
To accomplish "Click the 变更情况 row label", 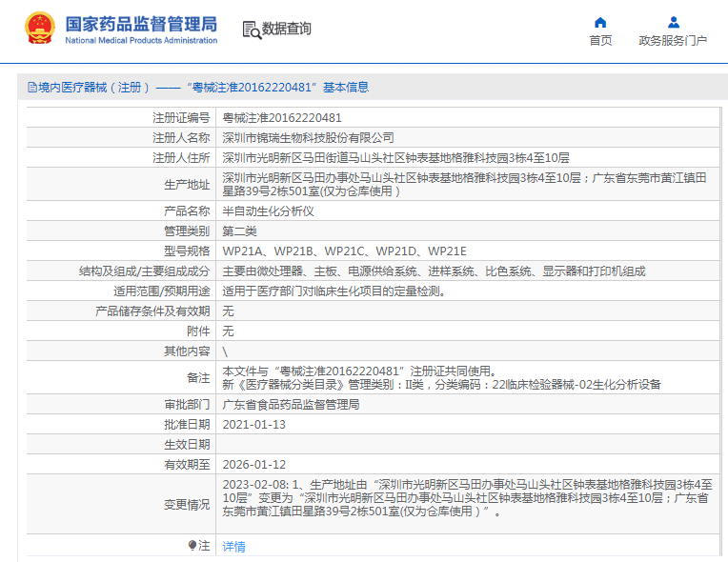I will (187, 505).
